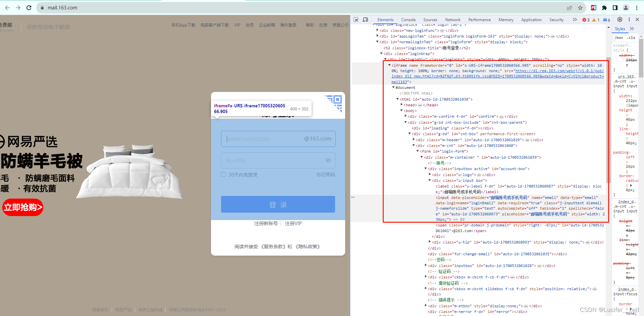Screen dimensions: 644x316
Task: Switch to the Console tab
Action: [408, 20]
